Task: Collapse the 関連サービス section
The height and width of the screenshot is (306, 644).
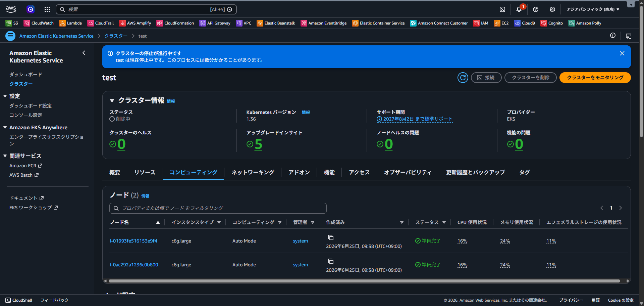Action: pyautogui.click(x=5, y=156)
